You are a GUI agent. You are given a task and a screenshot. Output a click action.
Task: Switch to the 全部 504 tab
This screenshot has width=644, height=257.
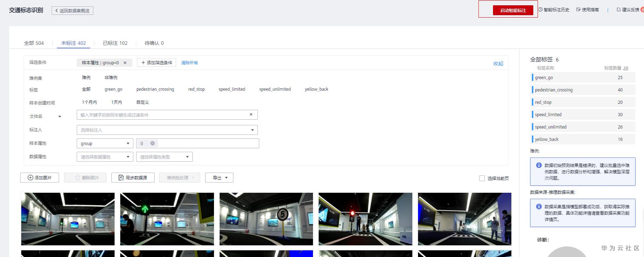[34, 43]
